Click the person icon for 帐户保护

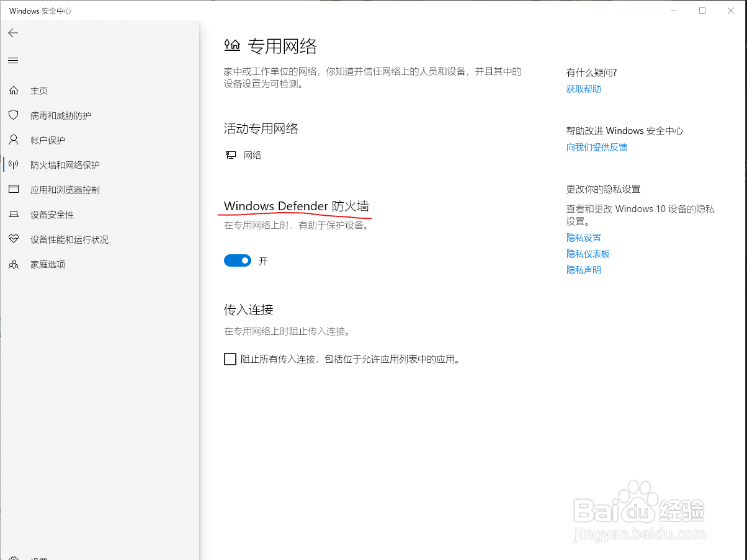[14, 140]
